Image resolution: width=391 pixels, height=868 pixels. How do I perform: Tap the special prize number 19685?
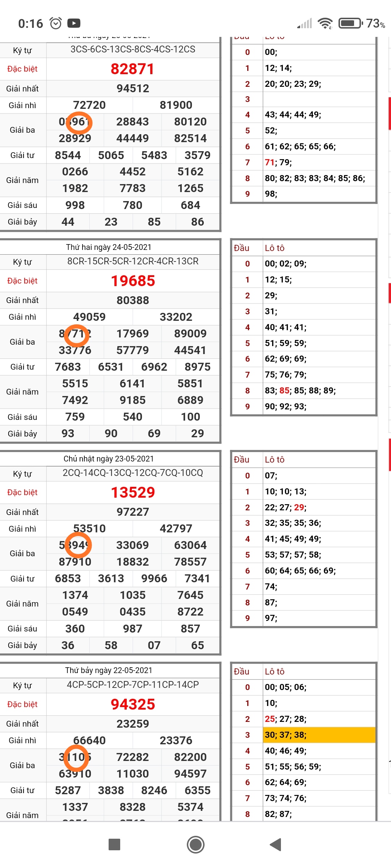point(133,281)
